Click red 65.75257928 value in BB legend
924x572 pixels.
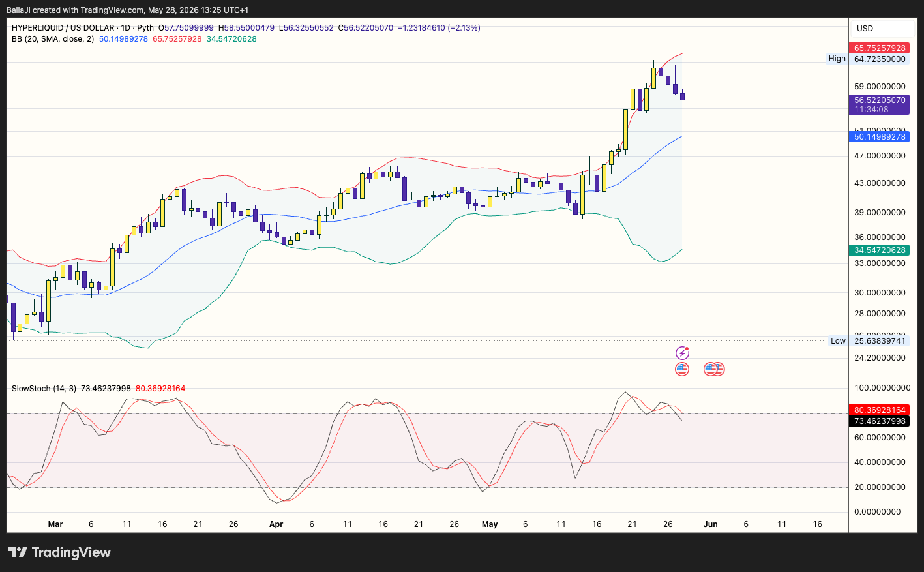(x=177, y=39)
